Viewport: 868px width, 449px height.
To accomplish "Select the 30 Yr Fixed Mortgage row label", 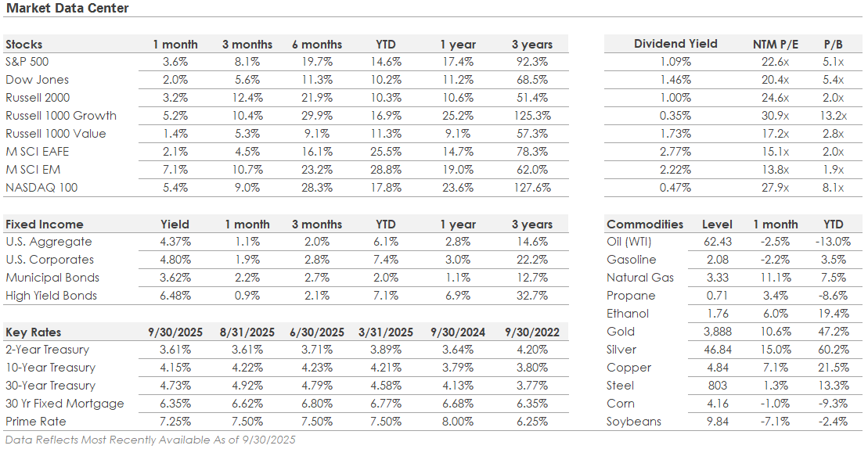I will click(65, 404).
